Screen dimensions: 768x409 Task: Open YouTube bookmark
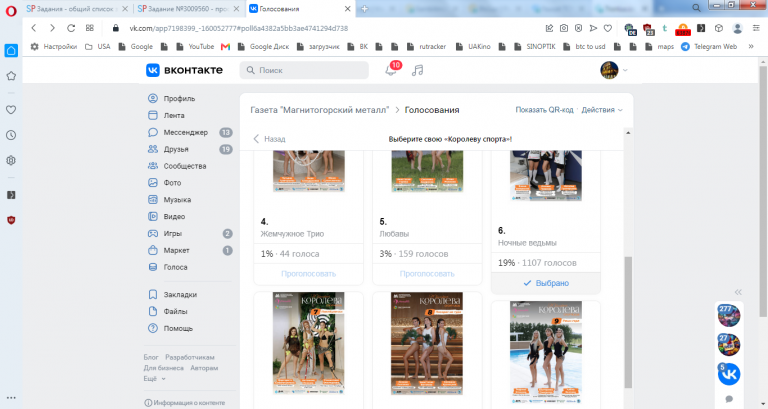tap(195, 47)
